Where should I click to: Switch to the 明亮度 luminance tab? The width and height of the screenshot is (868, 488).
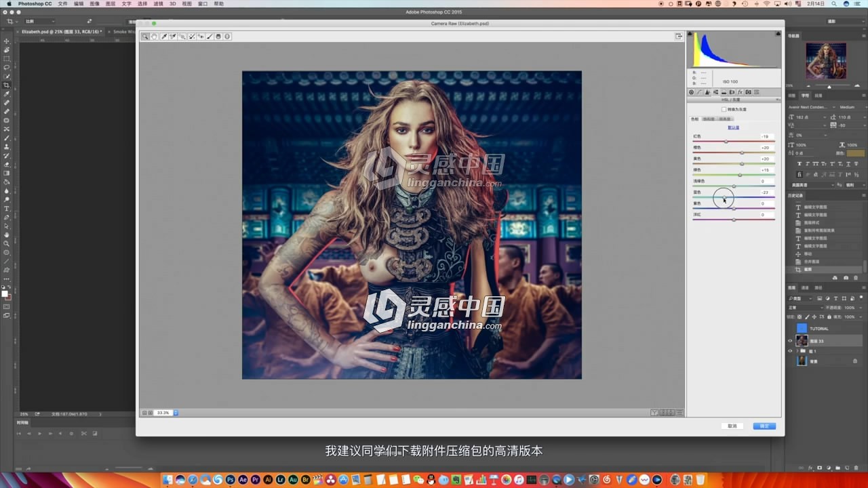725,119
